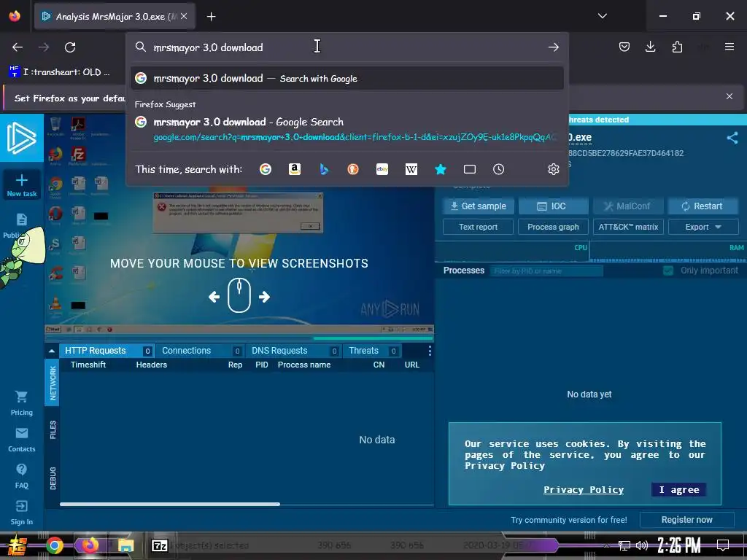The width and height of the screenshot is (747, 560).
Task: Click the MalConf button
Action: 628,206
